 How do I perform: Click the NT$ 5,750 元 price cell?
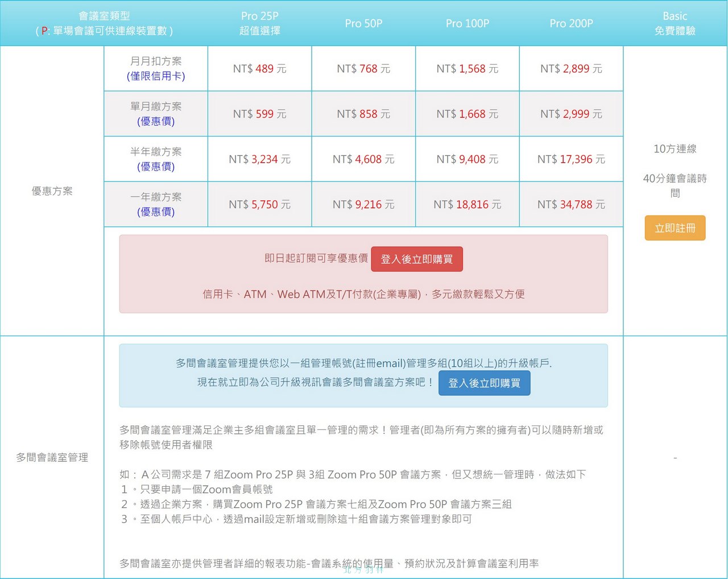pos(260,204)
